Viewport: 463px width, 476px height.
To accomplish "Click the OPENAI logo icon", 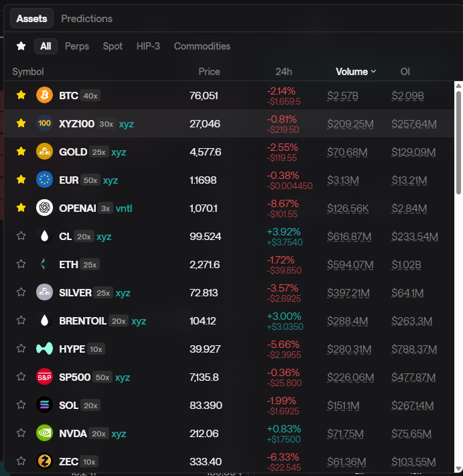I will [44, 208].
